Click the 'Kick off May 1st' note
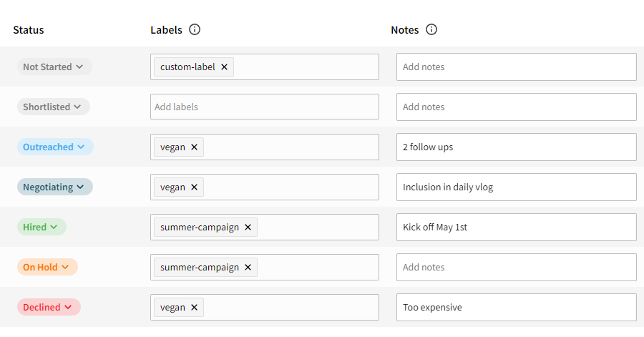The height and width of the screenshot is (337, 644). click(516, 228)
